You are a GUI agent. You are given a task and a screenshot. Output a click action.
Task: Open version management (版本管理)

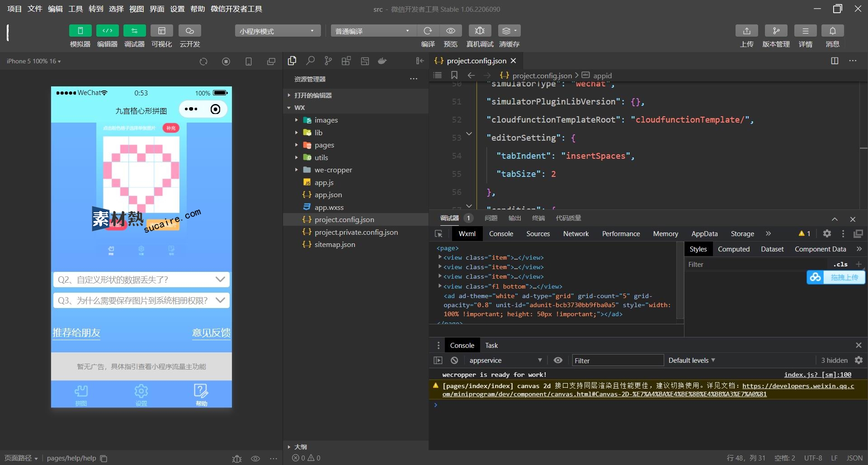coord(776,31)
